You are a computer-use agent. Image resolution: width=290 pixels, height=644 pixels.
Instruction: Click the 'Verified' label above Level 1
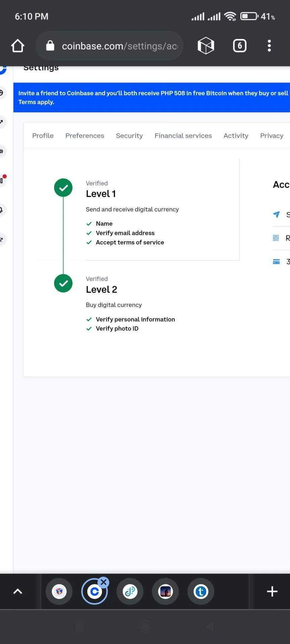97,183
